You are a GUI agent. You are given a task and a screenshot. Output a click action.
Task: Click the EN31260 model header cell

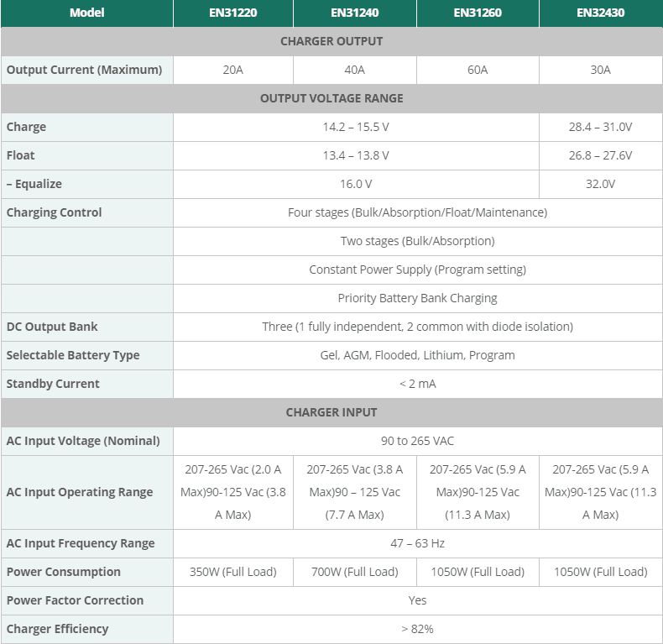478,13
